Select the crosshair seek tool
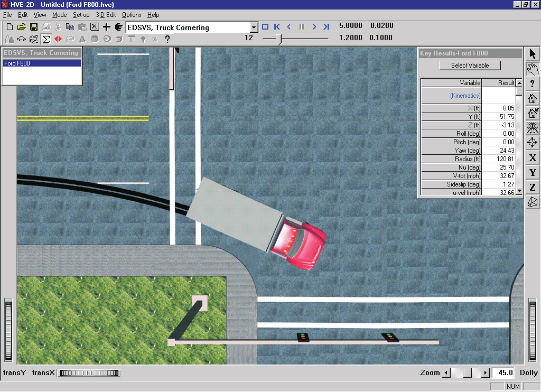 [533, 143]
